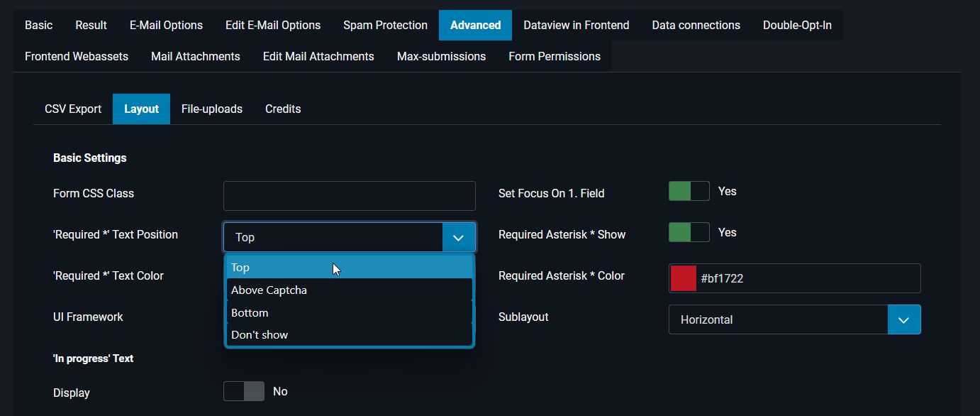Select the Spam Protection tab
980x416 pixels.
(385, 25)
